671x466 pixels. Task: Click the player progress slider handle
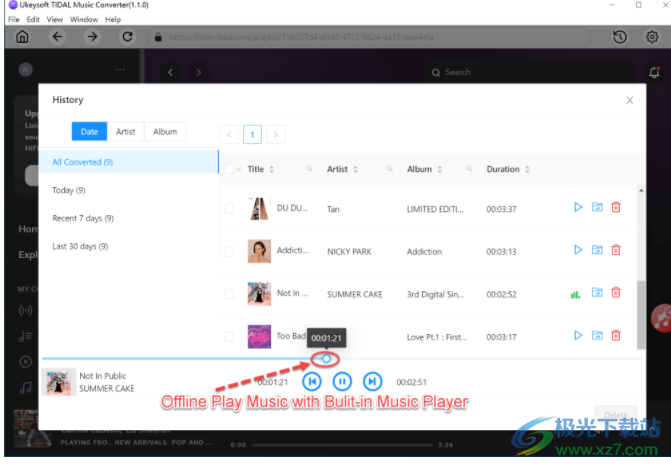coord(326,359)
